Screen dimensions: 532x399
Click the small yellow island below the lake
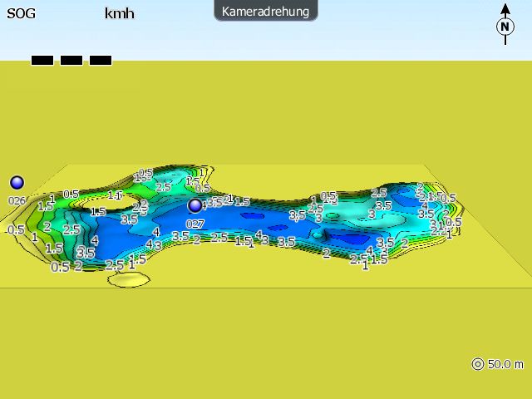[x=127, y=279]
